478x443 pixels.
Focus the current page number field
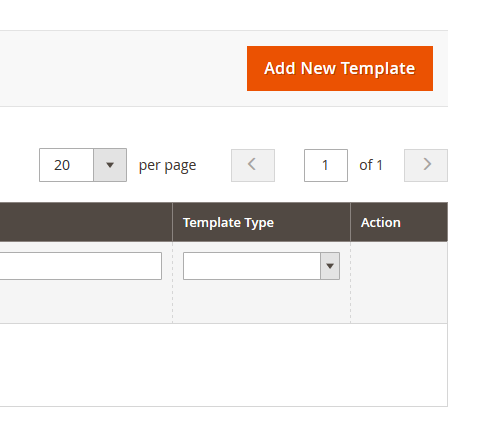point(326,165)
